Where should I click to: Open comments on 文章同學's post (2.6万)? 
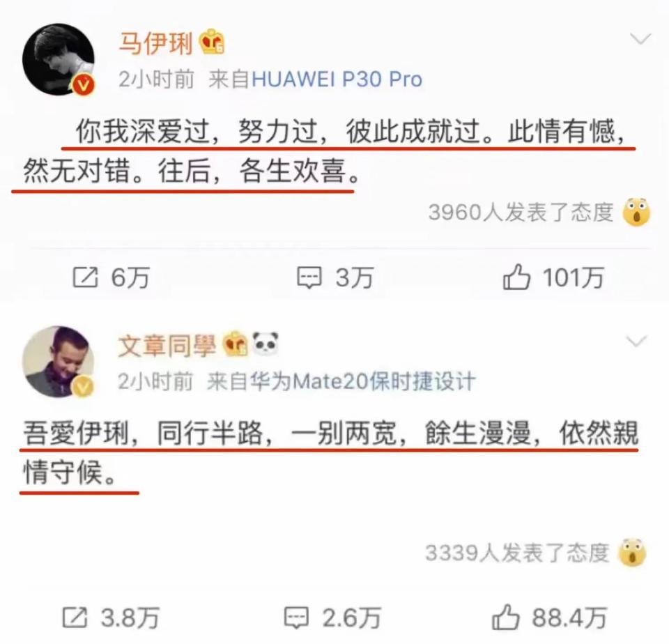pyautogui.click(x=332, y=618)
